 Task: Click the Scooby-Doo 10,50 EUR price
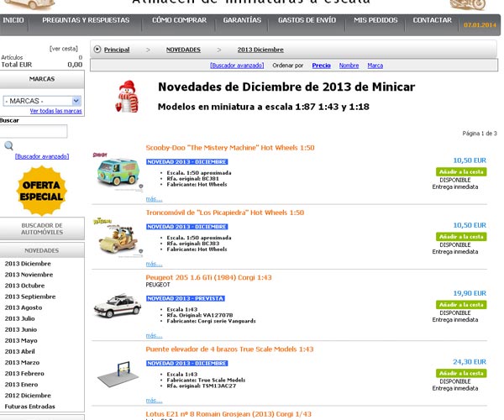pyautogui.click(x=470, y=160)
